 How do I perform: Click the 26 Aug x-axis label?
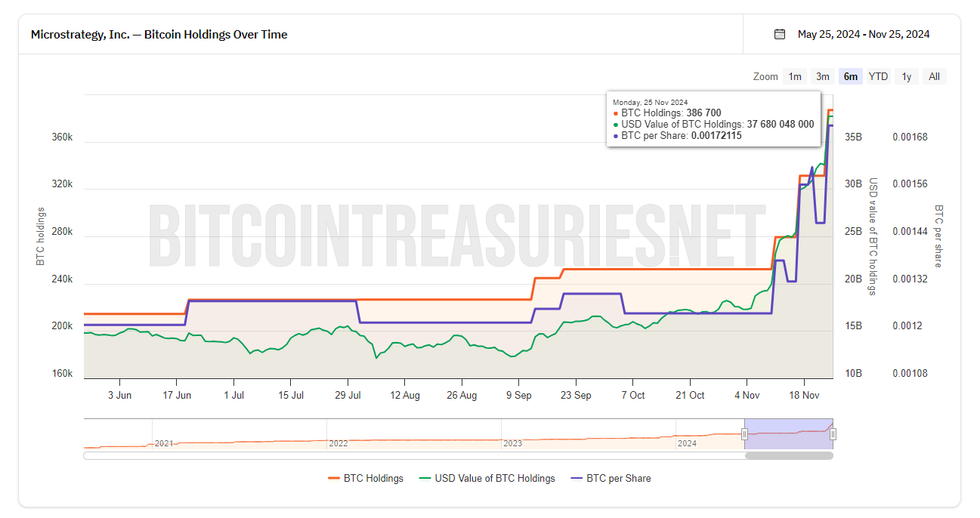462,395
